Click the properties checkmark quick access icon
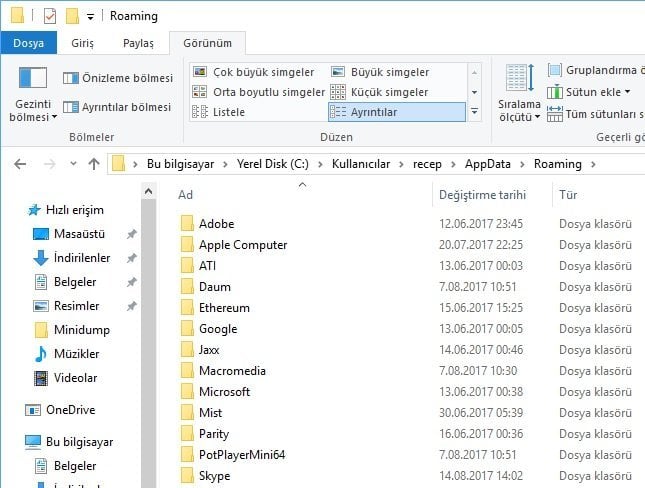This screenshot has height=488, width=645. [50, 16]
